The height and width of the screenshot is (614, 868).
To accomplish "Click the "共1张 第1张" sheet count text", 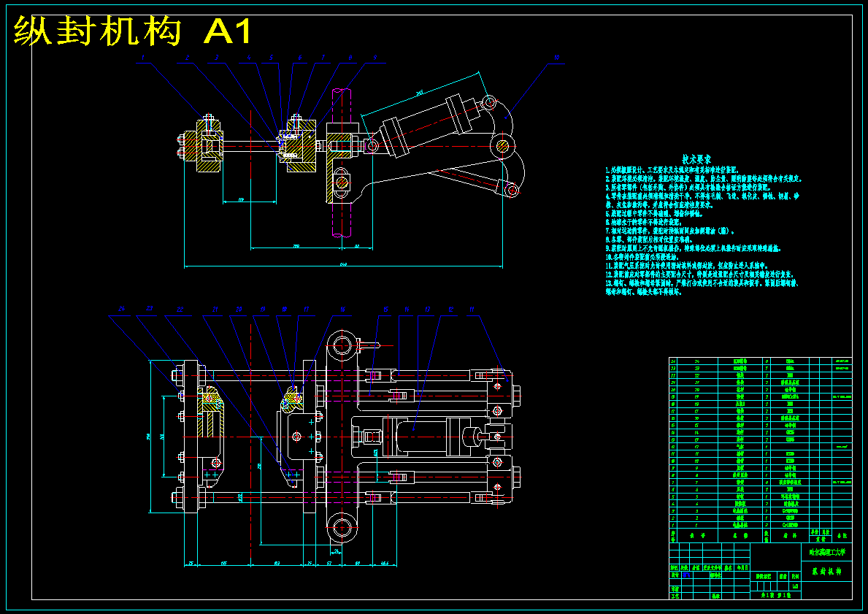I will [775, 595].
